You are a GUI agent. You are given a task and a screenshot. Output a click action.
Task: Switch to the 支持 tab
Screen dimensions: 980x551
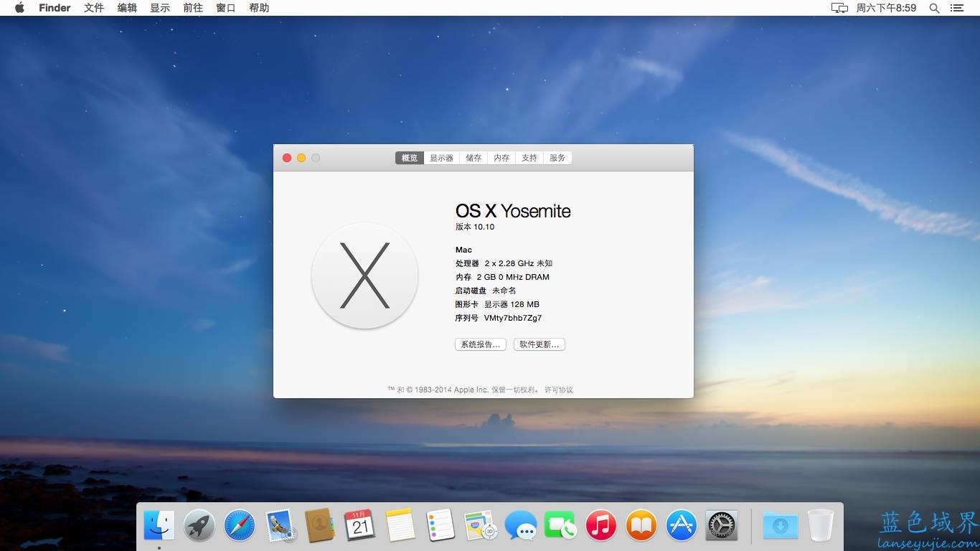point(529,158)
